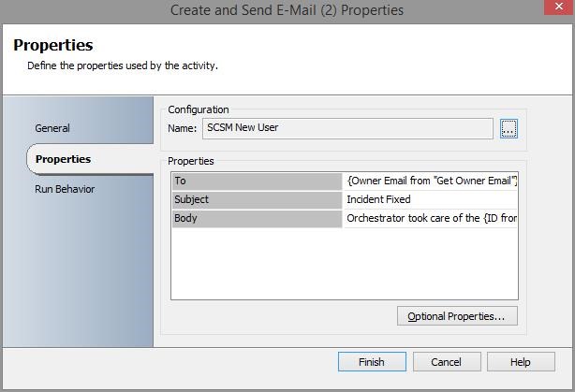Edit the Body value starting with Orchestrator
This screenshot has height=392, width=575.
pos(431,218)
